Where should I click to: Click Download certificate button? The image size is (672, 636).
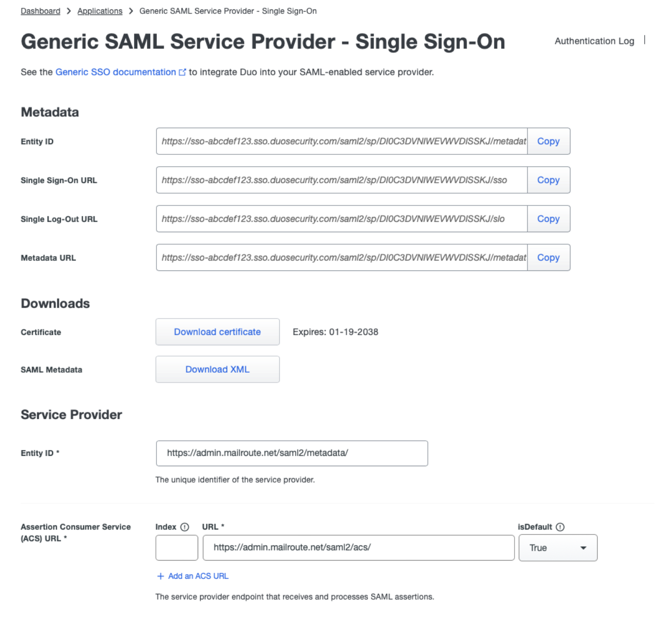point(217,332)
